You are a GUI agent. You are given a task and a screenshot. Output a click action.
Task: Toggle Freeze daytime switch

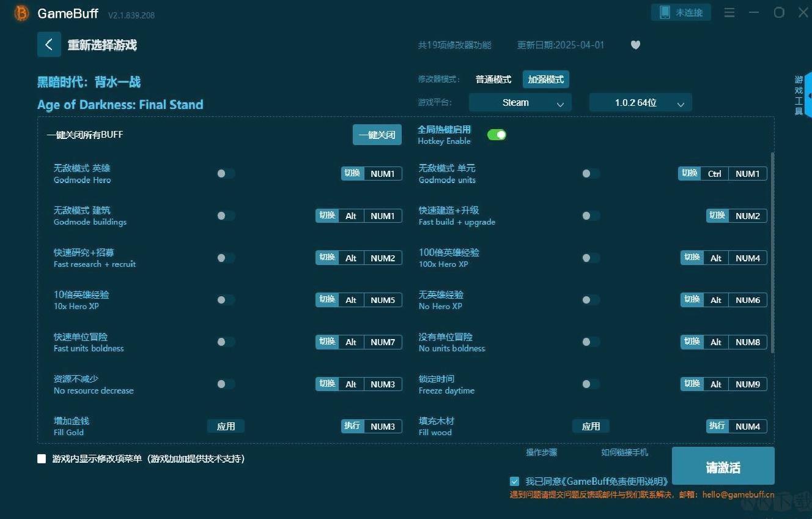pyautogui.click(x=591, y=384)
